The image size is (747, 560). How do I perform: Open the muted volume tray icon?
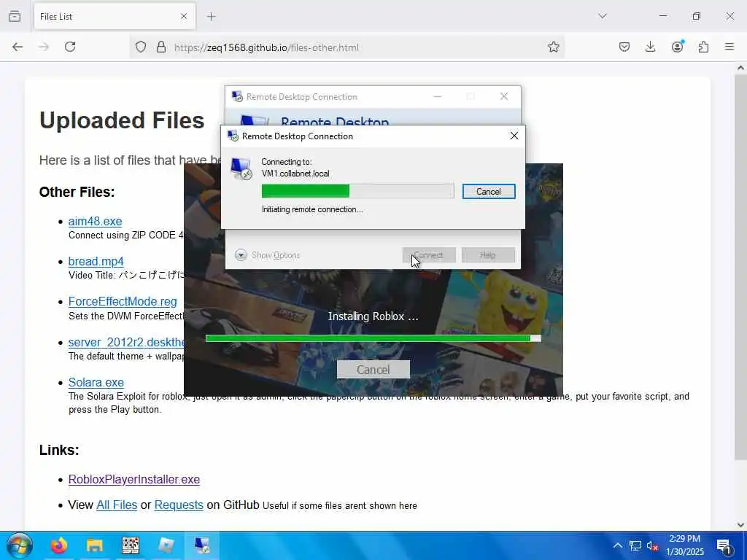(x=652, y=546)
